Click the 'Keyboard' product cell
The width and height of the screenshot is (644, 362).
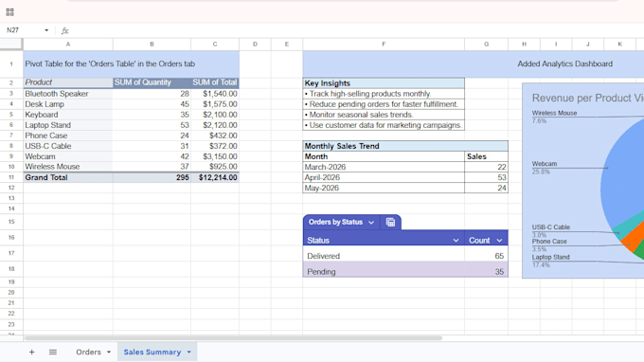68,115
